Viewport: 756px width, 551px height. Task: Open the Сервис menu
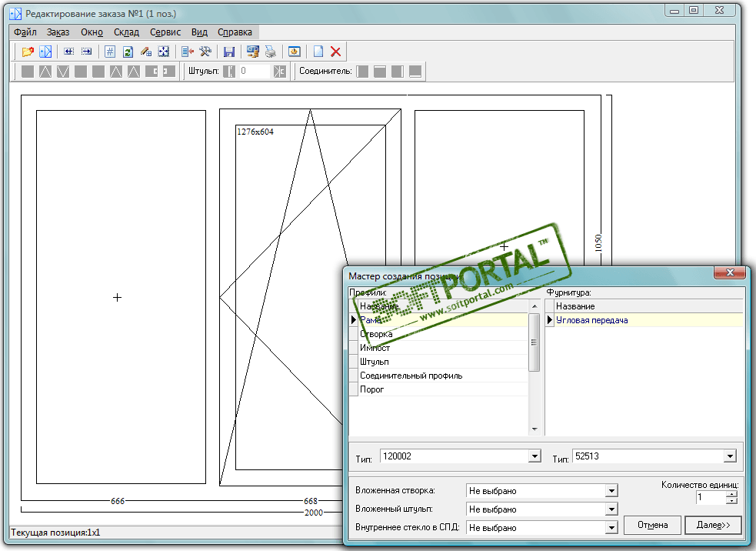click(165, 32)
